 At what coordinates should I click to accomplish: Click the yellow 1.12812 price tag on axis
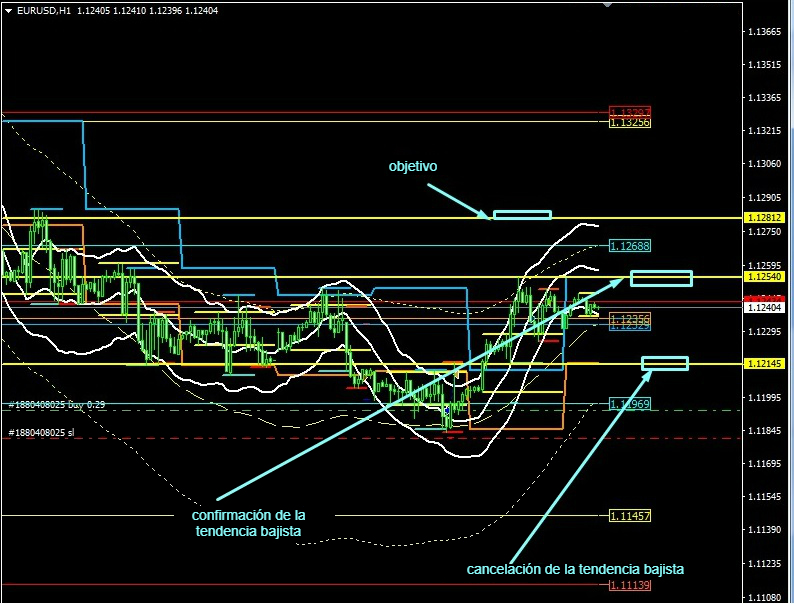[764, 217]
